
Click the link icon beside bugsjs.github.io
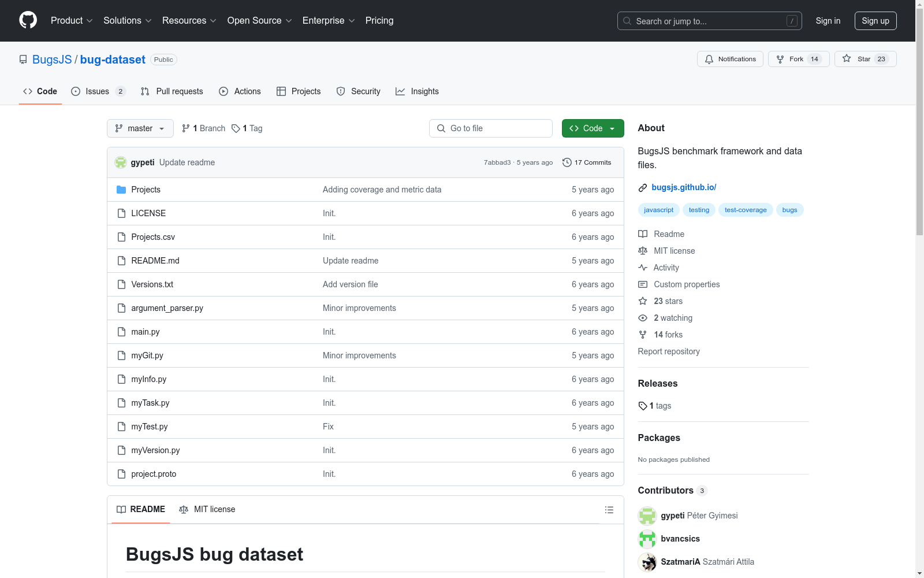point(643,187)
